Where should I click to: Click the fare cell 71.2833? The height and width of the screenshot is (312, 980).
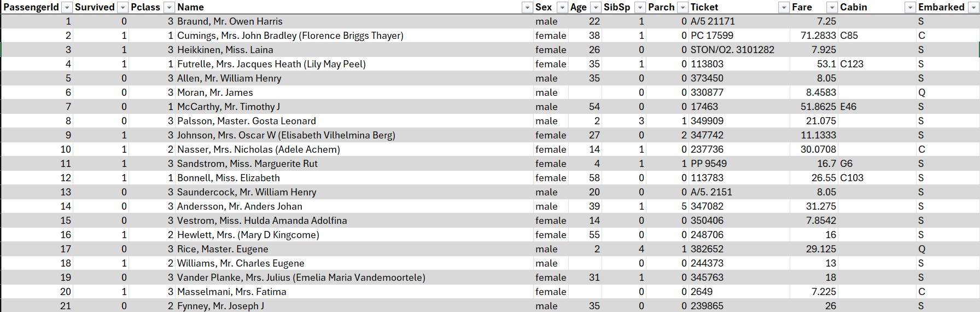[814, 36]
